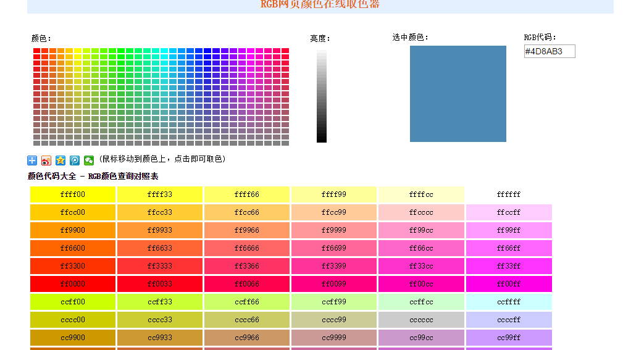Image resolution: width=644 pixels, height=350 pixels.
Task: Select the ffcc33 color cell
Action: click(160, 212)
